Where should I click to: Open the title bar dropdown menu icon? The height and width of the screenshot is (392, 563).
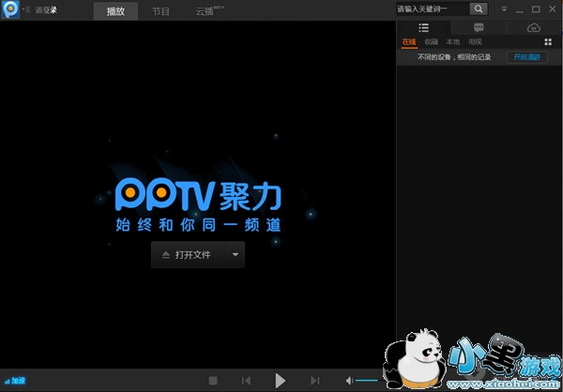[504, 9]
